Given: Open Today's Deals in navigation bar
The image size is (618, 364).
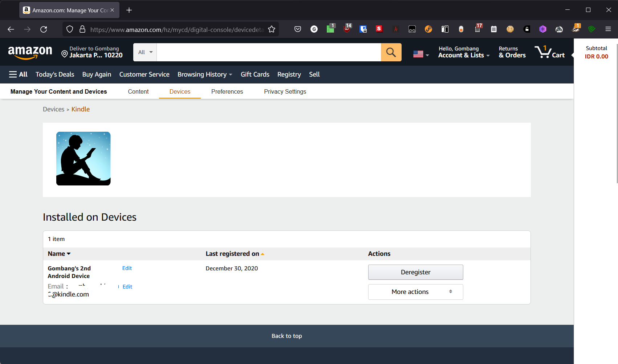Looking at the screenshot, I should [x=55, y=74].
